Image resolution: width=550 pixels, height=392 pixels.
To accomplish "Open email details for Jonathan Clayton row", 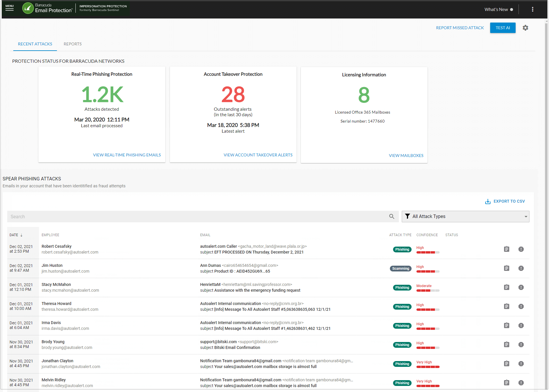I will [506, 364].
